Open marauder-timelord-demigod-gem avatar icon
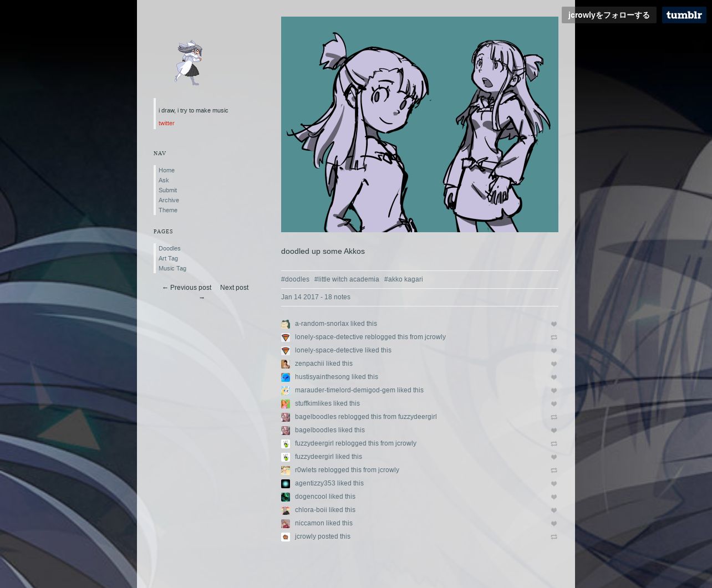Viewport: 712px width, 588px height. click(x=286, y=391)
